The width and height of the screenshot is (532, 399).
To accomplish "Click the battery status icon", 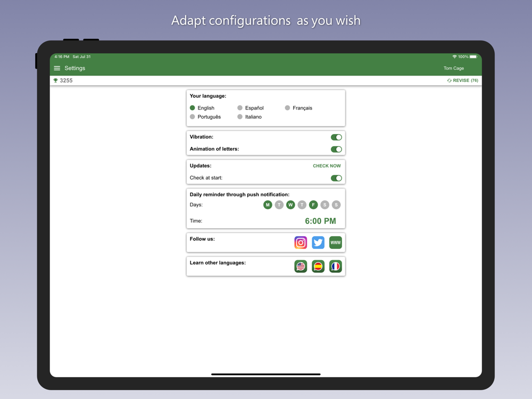I will [473, 57].
